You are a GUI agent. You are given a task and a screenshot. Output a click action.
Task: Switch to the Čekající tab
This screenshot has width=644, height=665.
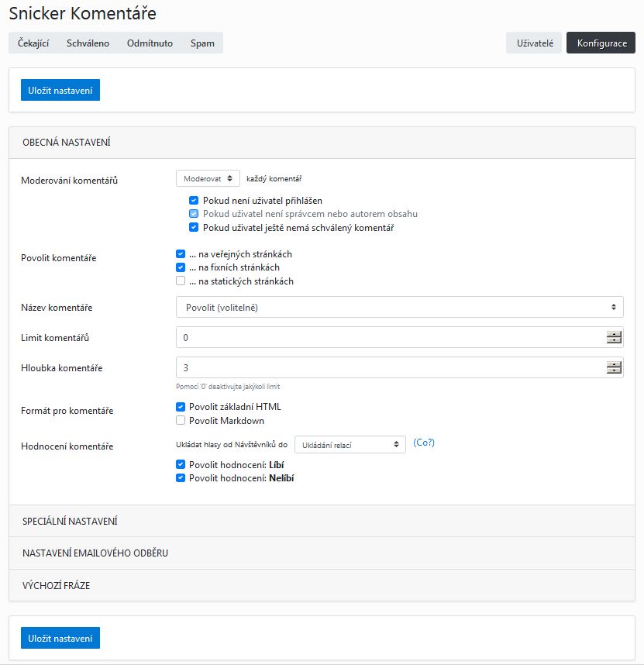pos(33,43)
